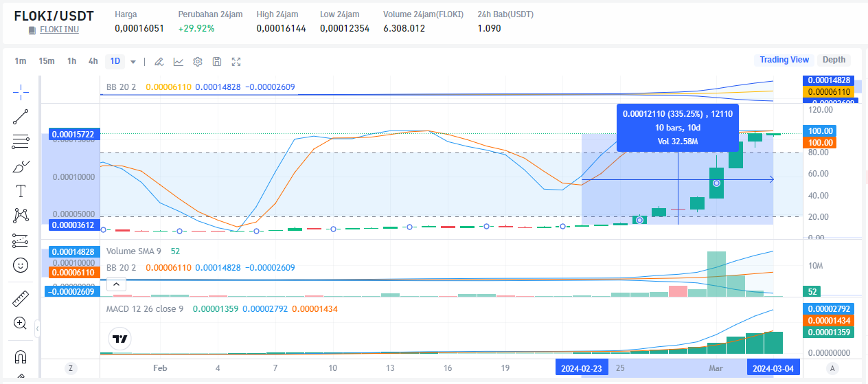Click the MACD 12 26 close 9 legend
This screenshot has height=384, width=868.
pos(145,309)
